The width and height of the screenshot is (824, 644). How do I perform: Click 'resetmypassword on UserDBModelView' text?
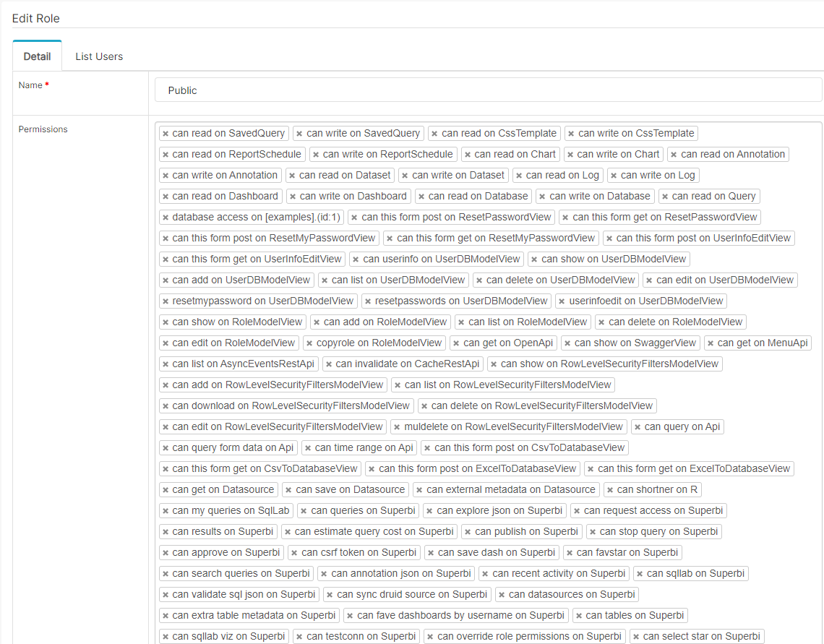pyautogui.click(x=263, y=301)
